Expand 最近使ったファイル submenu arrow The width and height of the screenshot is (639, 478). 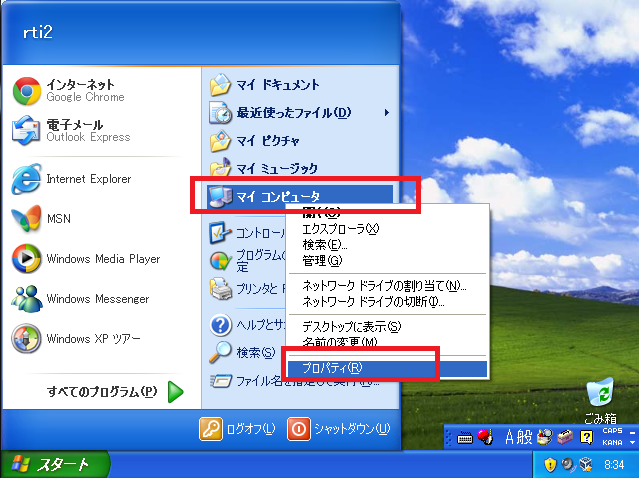[x=386, y=113]
